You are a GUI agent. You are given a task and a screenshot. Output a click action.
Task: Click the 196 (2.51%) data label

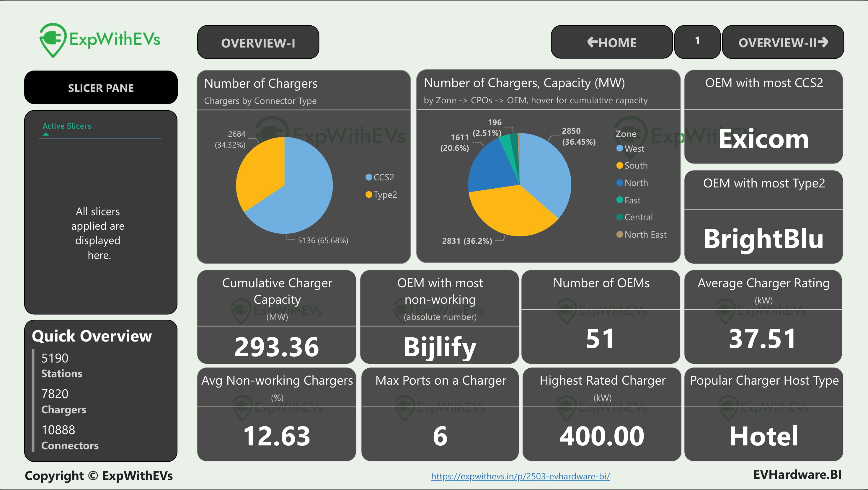point(487,128)
